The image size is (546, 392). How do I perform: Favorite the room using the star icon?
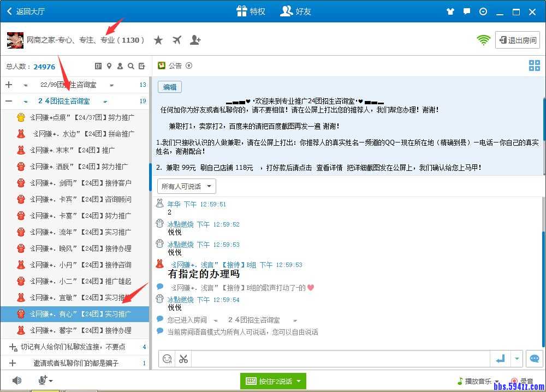(x=158, y=40)
